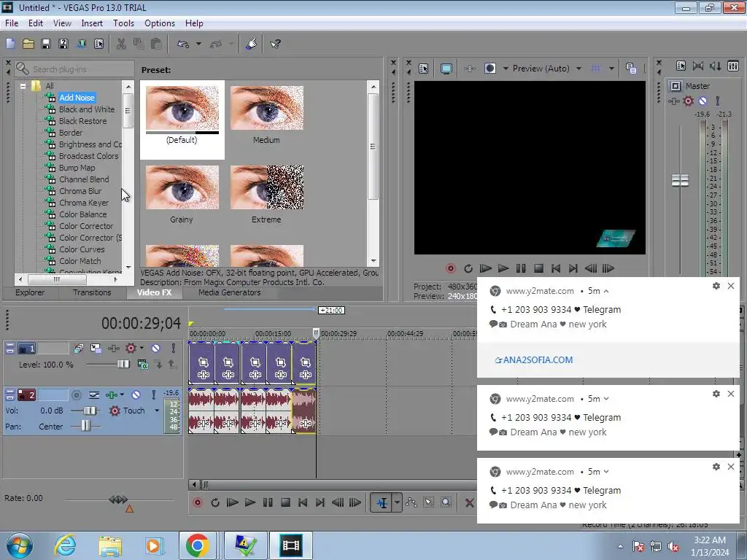This screenshot has width=747, height=560.
Task: Open the Preview (Auto) quality dropdown
Action: click(x=578, y=69)
